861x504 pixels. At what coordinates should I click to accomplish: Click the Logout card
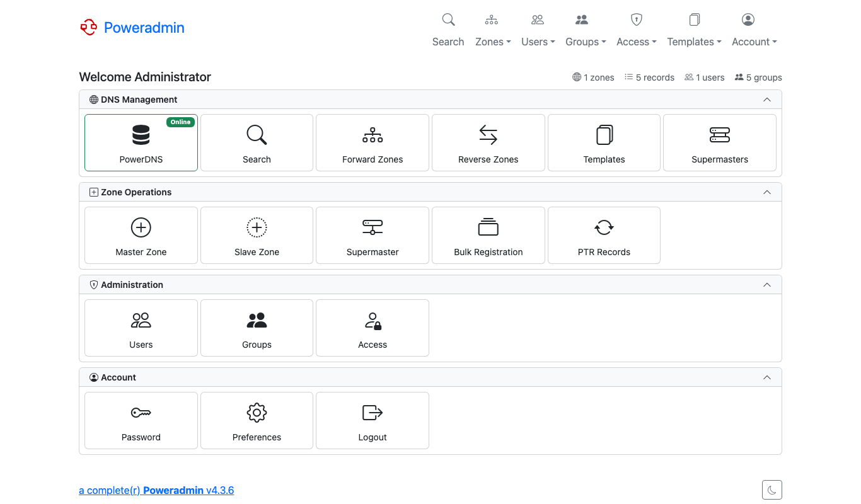(x=373, y=420)
